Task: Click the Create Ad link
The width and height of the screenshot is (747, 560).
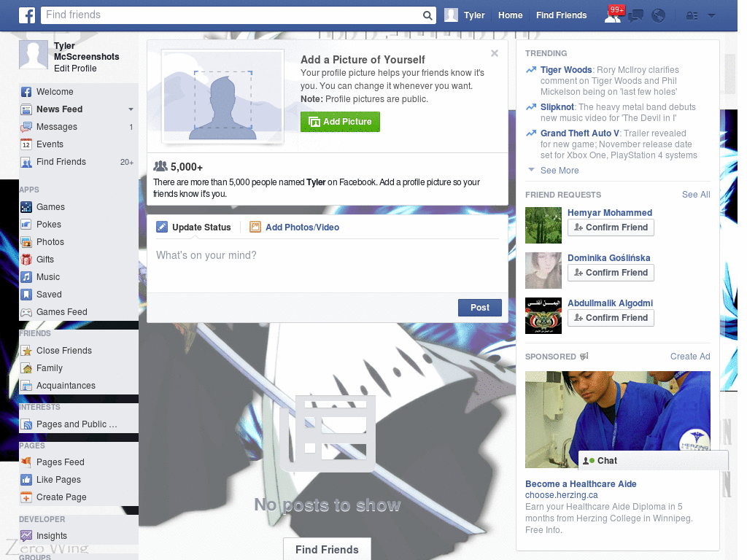Action: point(690,357)
